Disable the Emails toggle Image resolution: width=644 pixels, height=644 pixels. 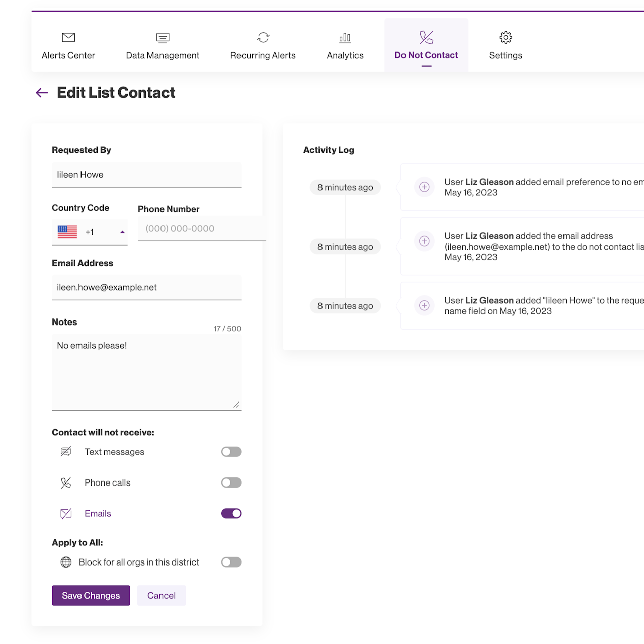click(x=231, y=513)
